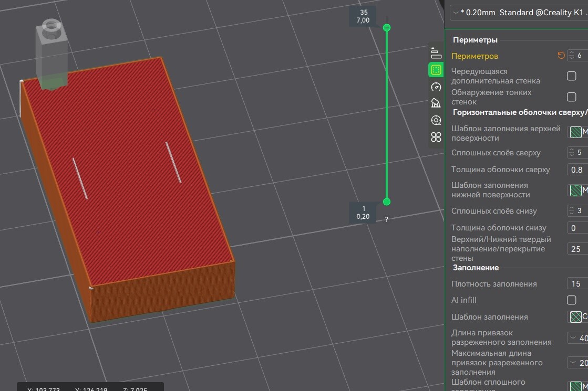
Task: Open Шаблон заполнения infill pattern dropdown
Action: coord(578,317)
